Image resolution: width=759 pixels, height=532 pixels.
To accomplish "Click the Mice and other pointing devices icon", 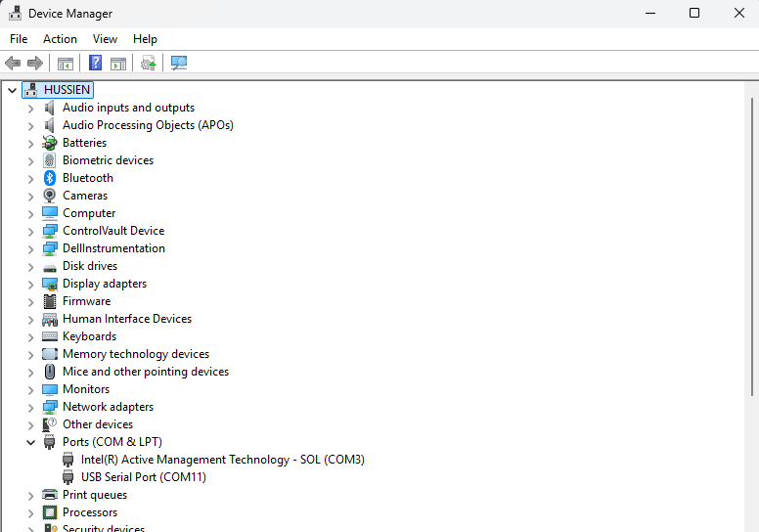I will click(49, 372).
